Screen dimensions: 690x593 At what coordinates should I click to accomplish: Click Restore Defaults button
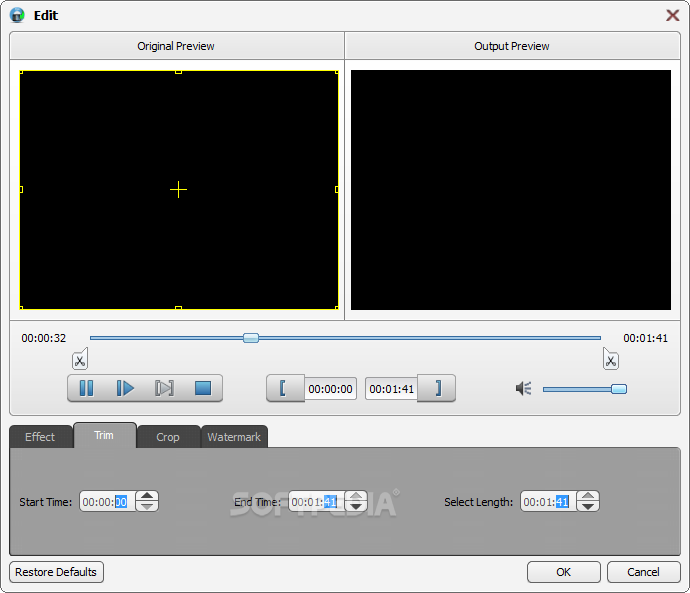pos(56,572)
